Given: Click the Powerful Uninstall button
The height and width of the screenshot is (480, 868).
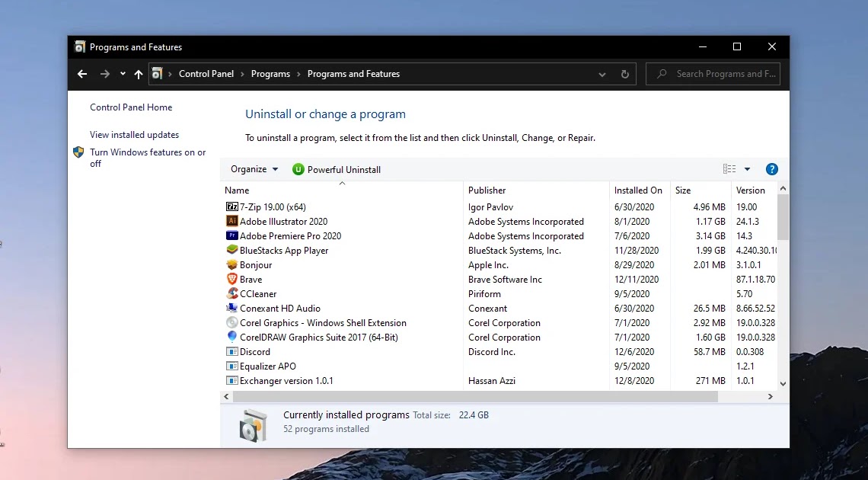Looking at the screenshot, I should (x=337, y=169).
